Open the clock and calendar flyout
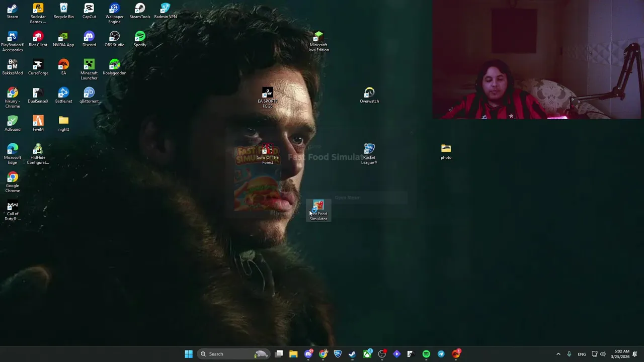Image resolution: width=644 pixels, height=362 pixels. point(620,354)
